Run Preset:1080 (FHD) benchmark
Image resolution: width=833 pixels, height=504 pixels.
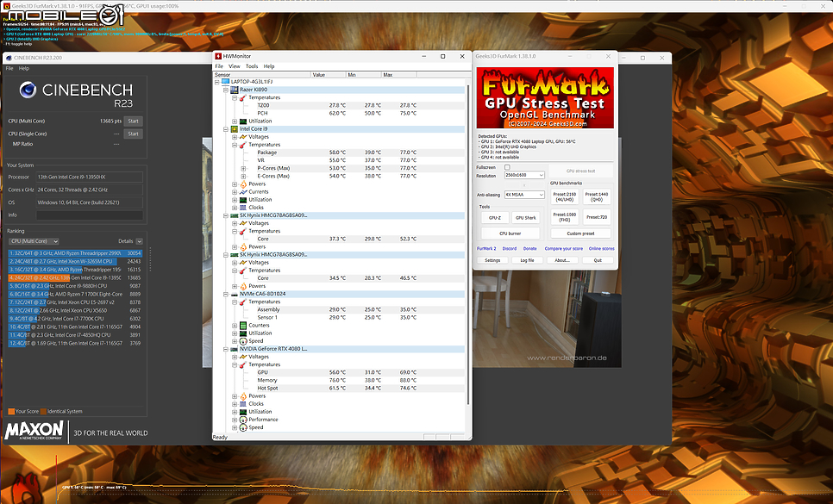(565, 217)
